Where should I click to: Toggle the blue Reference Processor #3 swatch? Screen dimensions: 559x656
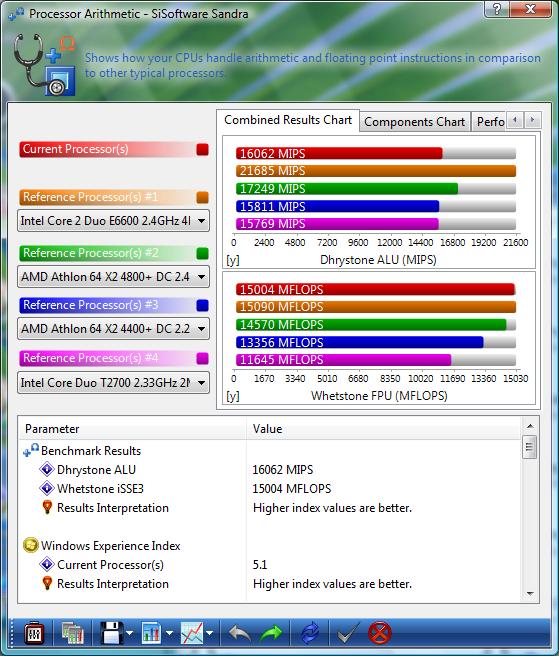(x=203, y=305)
